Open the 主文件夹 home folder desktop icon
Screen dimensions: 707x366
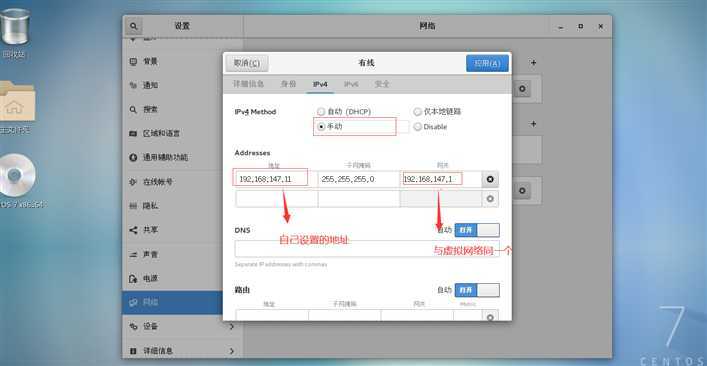click(17, 108)
